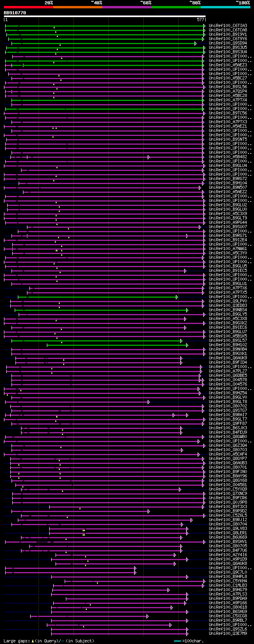Viewport: 254px width, 644px height.
Task: Select label UniRef100_B9GLU4
Action: tap(228, 166)
